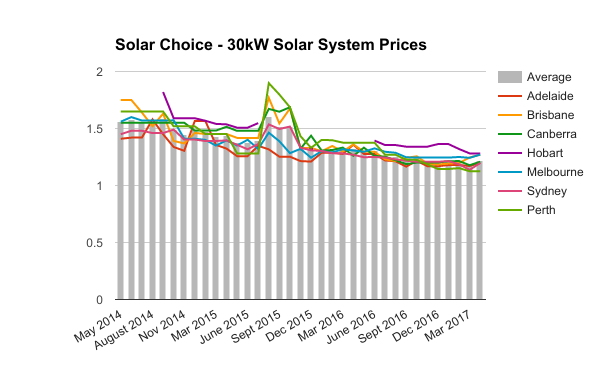
Task: Click the dark green Canberra legend line
Action: (510, 134)
